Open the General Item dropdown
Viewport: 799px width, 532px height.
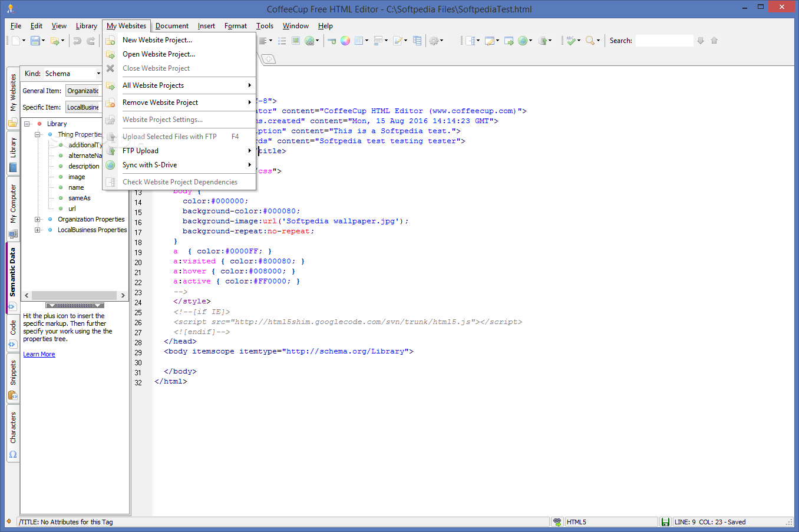coord(83,91)
